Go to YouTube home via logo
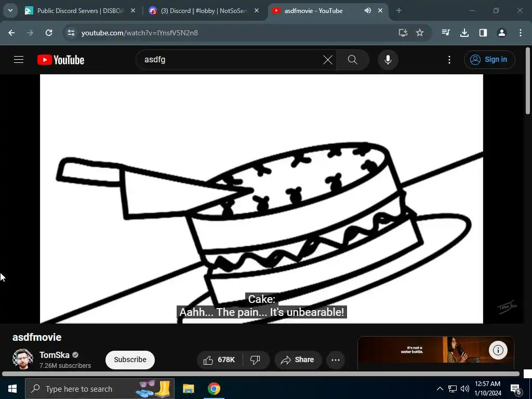The width and height of the screenshot is (532, 399). [61, 60]
